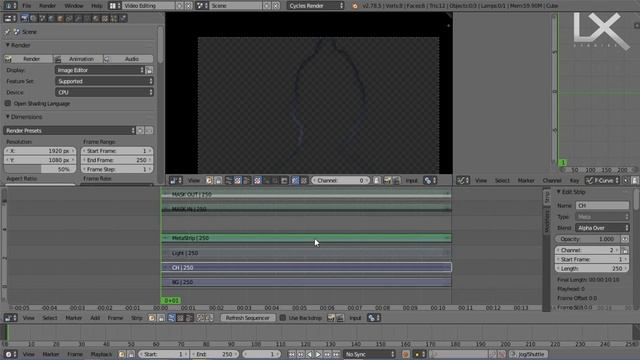Viewport: 640px width, 360px height.
Task: Add new scene with plus icon
Action: click(x=267, y=6)
